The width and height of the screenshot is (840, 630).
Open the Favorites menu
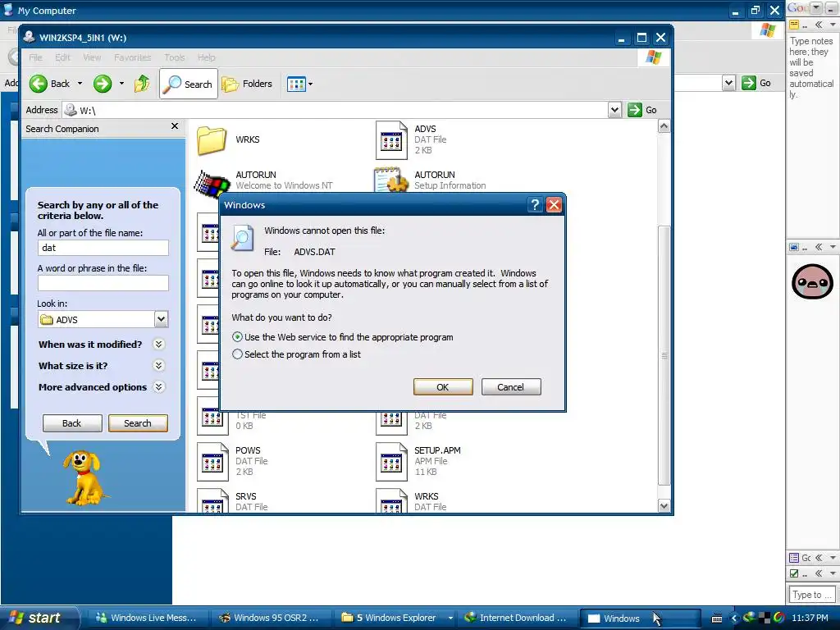132,57
